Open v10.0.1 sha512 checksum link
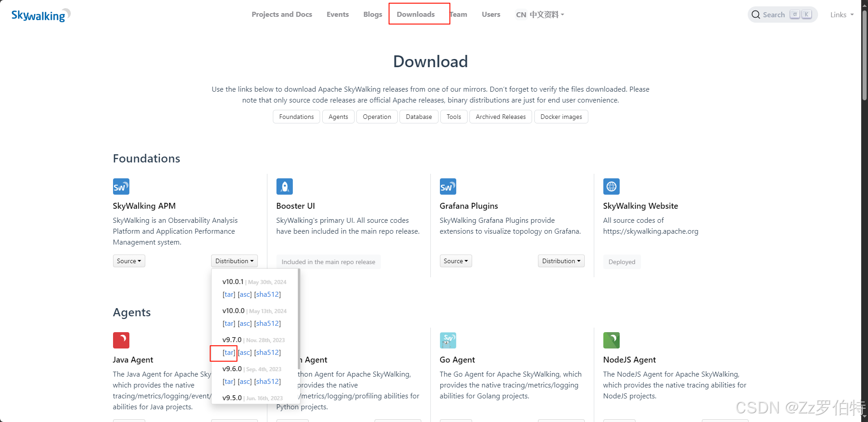Viewport: 868px width, 422px height. pyautogui.click(x=267, y=294)
